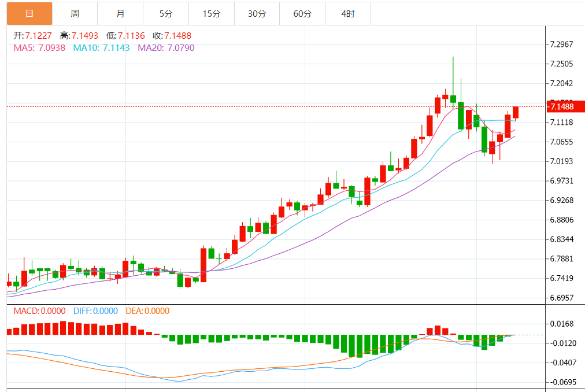The height and width of the screenshot is (392, 585).
Task: Open the 15分 timeframe tab
Action: [x=212, y=14]
